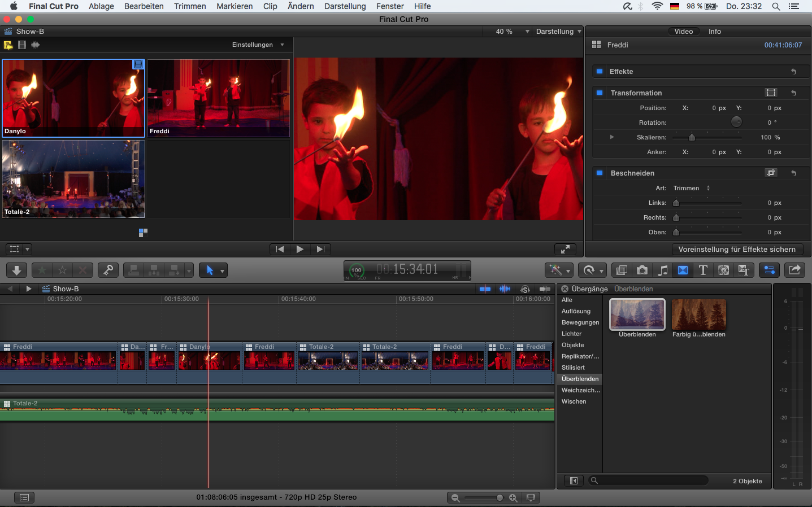The height and width of the screenshot is (507, 812).
Task: Open the photos browser camera icon
Action: point(642,270)
